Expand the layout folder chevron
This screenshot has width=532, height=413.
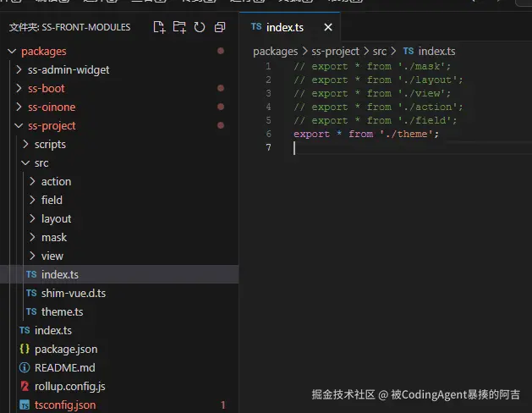pos(33,218)
